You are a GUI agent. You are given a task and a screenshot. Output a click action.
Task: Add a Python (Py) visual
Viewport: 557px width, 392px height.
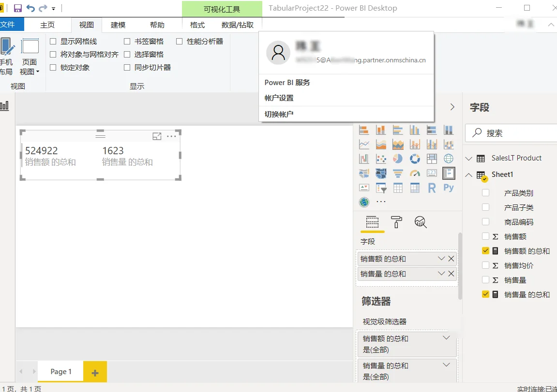(x=449, y=188)
